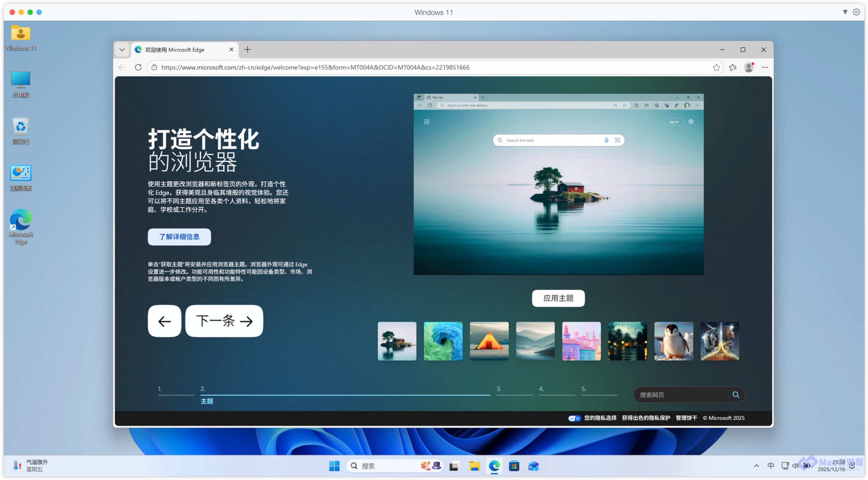Screen dimensions: 868x480
Task: Open Microsoft Store from taskbar
Action: pos(514,466)
